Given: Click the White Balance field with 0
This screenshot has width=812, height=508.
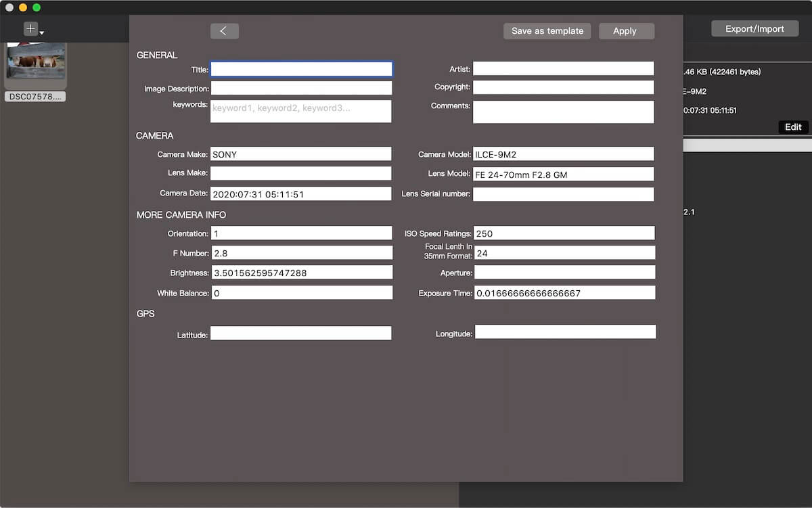Looking at the screenshot, I should 302,293.
